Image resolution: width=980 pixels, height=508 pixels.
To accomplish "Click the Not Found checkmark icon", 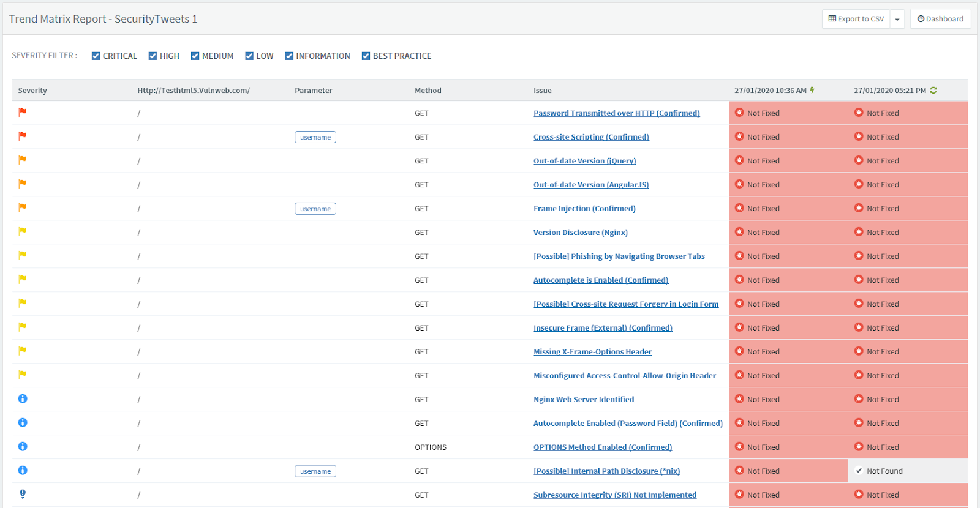I will coord(859,471).
